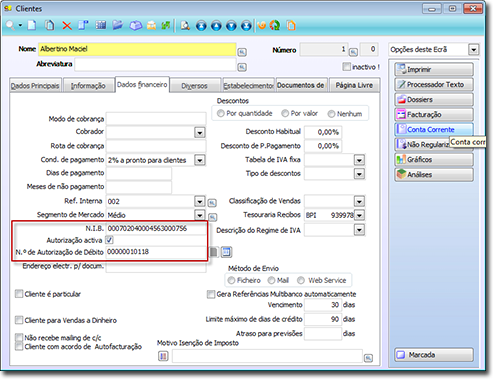Click the print preview document icon
496x383 pixels.
pyautogui.click(x=185, y=26)
